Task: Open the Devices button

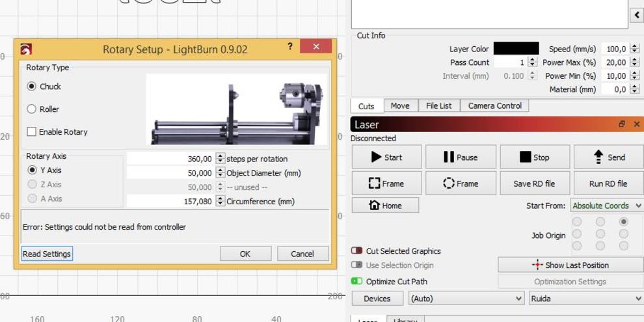Action: pos(377,299)
